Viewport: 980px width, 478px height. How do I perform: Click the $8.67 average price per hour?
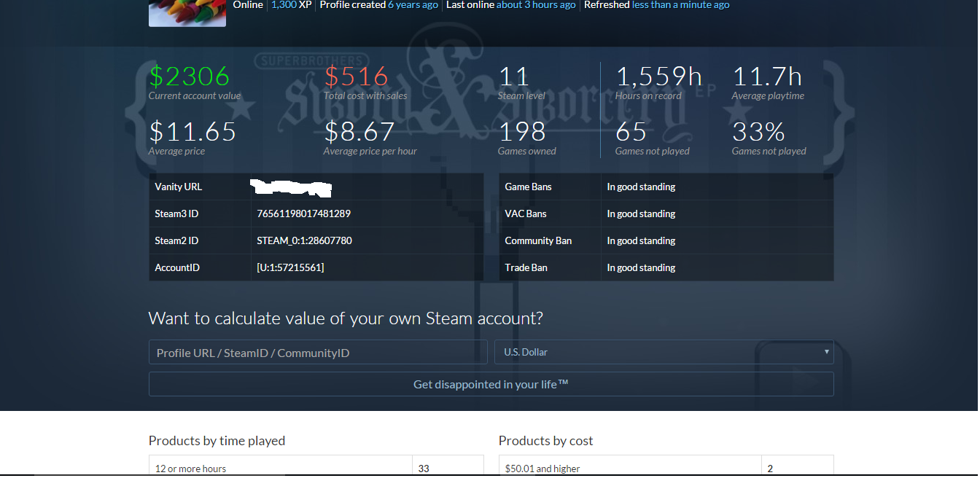click(359, 132)
